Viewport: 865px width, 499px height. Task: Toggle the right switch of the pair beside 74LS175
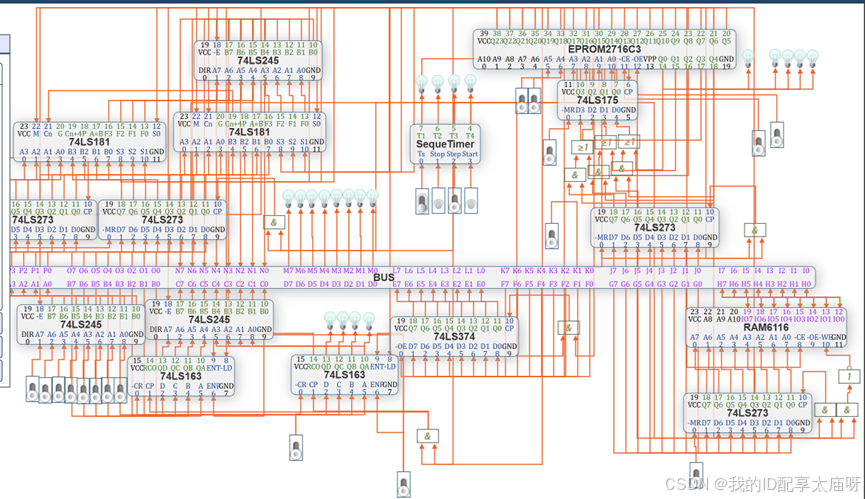pos(534,100)
